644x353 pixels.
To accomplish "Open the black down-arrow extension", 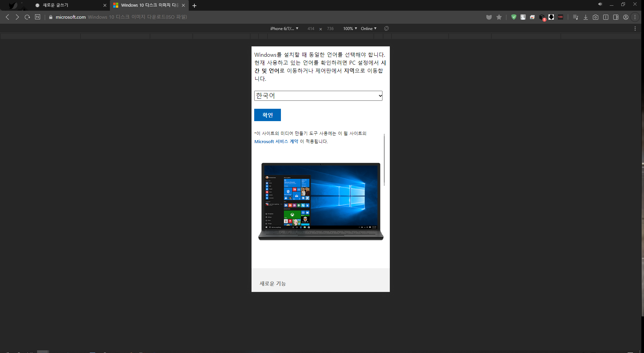I will [x=551, y=17].
